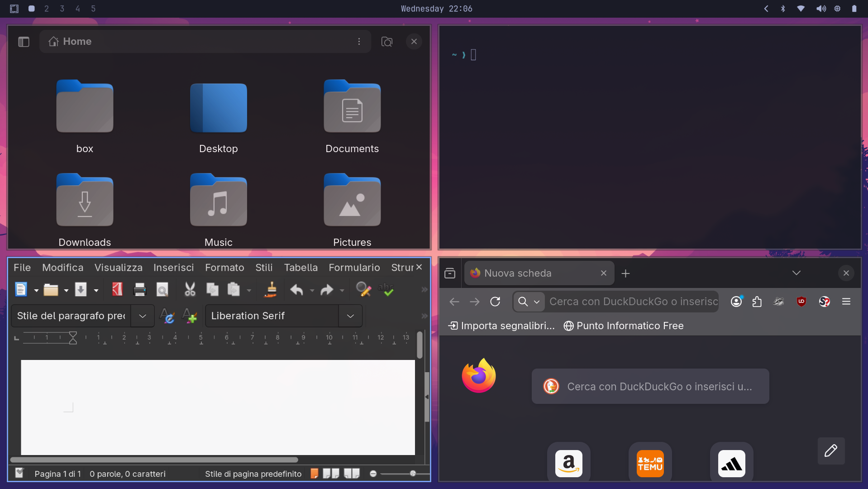This screenshot has width=868, height=489.
Task: Click the Importa segnalibri bookmark button
Action: click(x=501, y=326)
